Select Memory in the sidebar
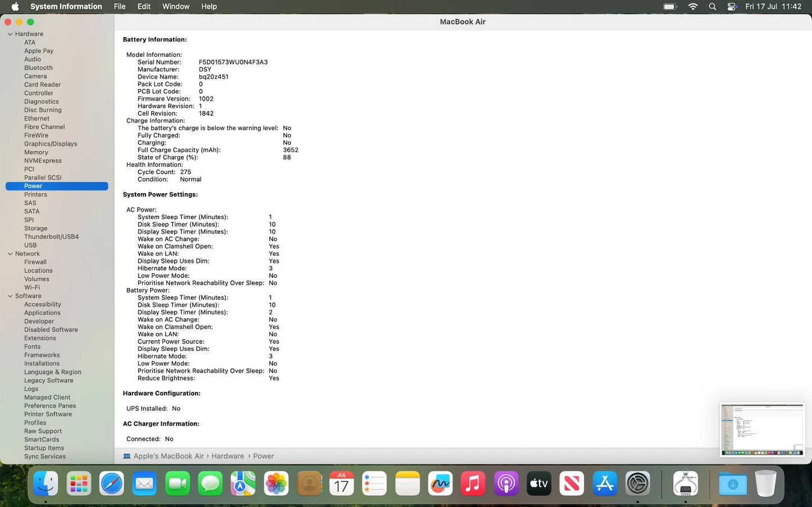Image resolution: width=812 pixels, height=507 pixels. pos(36,152)
